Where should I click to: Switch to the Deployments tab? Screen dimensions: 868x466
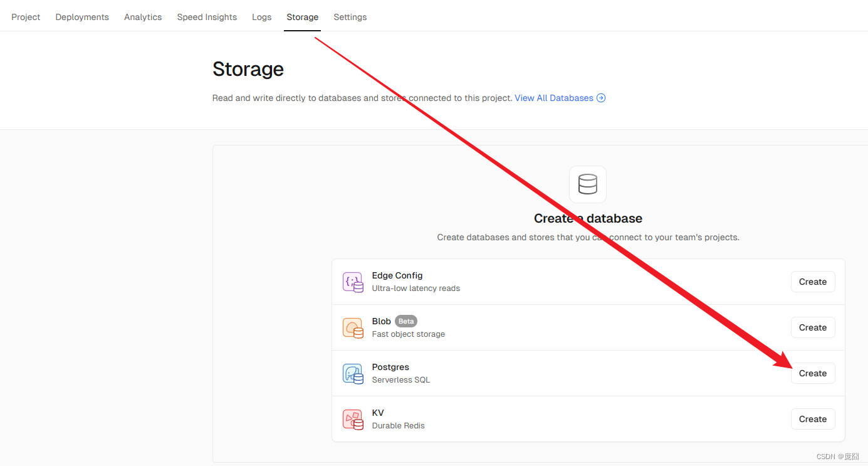click(x=82, y=17)
